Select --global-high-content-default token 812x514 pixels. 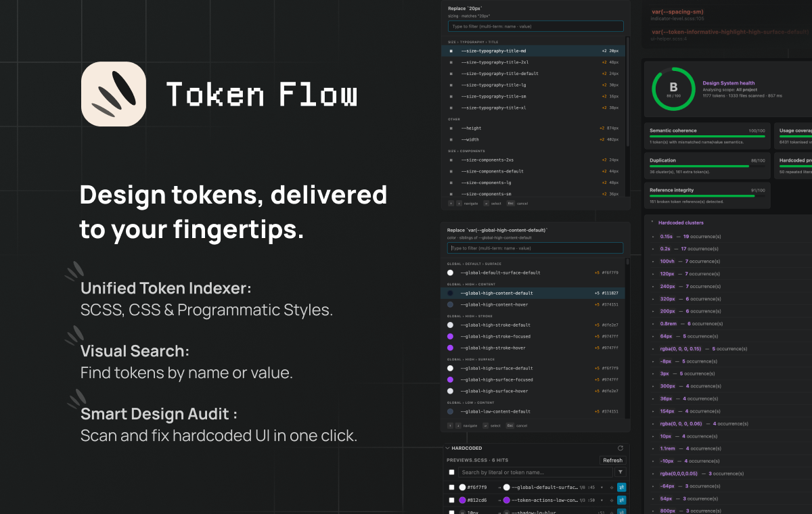[533, 293]
